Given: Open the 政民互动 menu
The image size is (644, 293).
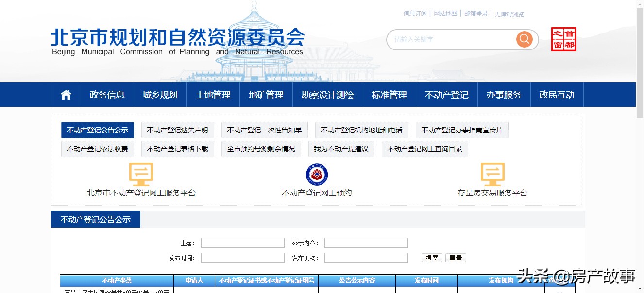Looking at the screenshot, I should click(557, 95).
